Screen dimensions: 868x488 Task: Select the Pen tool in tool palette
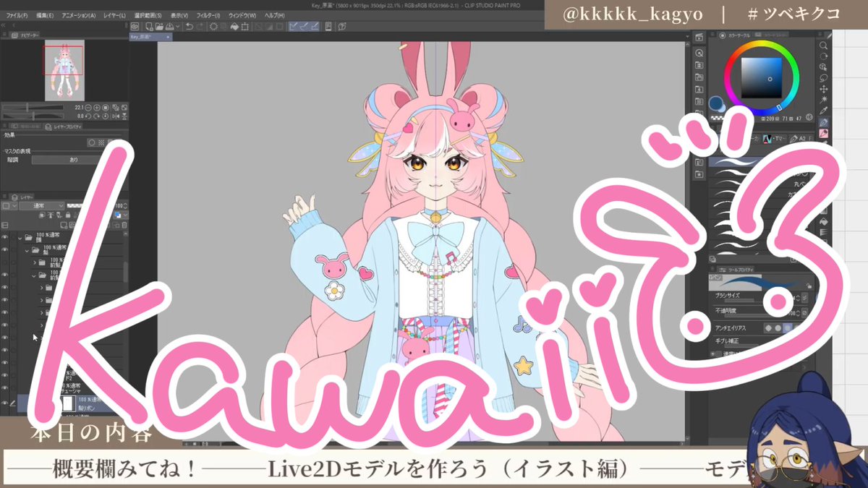click(x=823, y=122)
